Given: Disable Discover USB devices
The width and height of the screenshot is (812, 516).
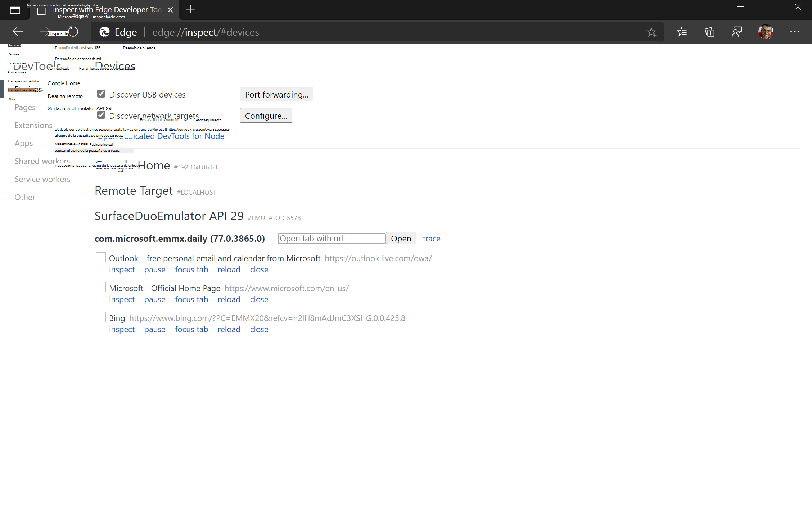Looking at the screenshot, I should (101, 93).
